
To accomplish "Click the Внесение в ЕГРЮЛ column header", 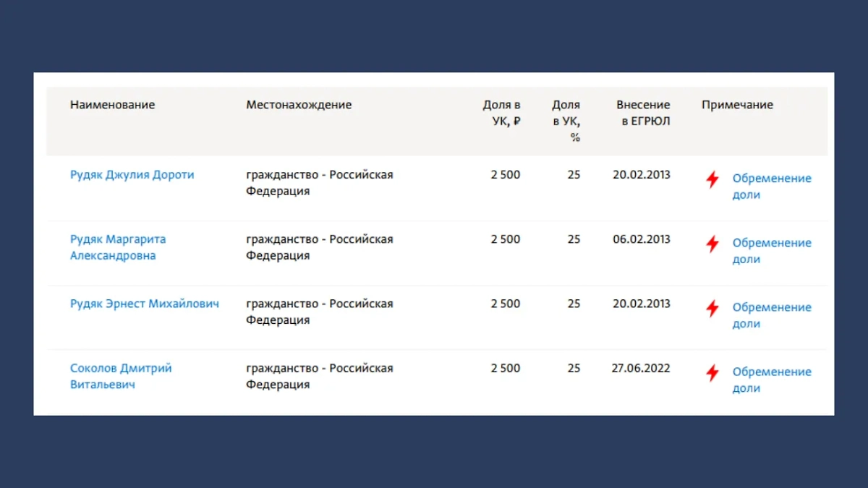I will (x=643, y=113).
